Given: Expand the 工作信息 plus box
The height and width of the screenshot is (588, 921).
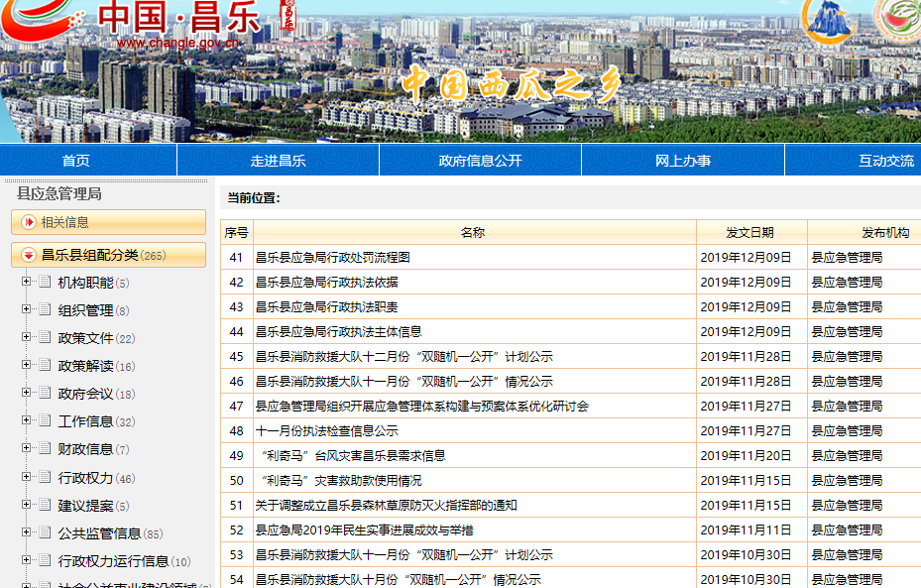Looking at the screenshot, I should tap(26, 421).
